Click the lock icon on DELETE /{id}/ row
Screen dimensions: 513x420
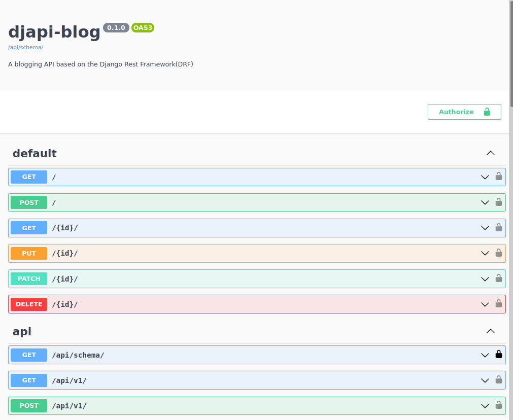(499, 303)
